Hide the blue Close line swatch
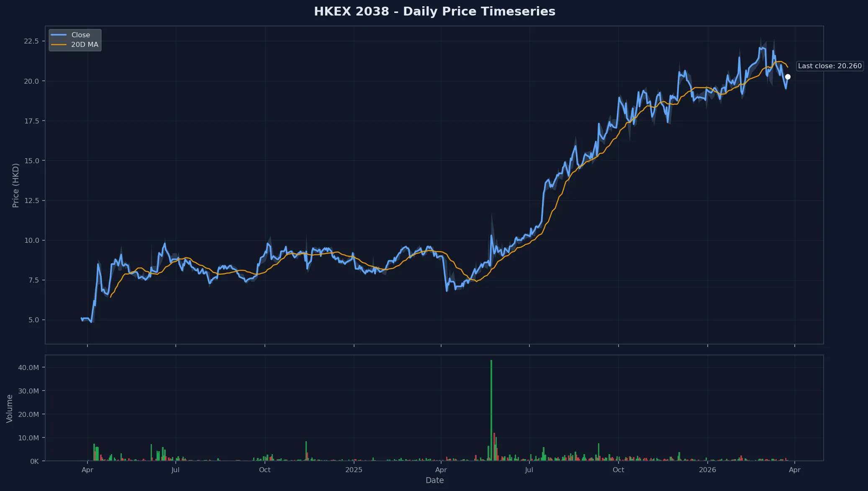Image resolution: width=868 pixels, height=491 pixels. (58, 35)
